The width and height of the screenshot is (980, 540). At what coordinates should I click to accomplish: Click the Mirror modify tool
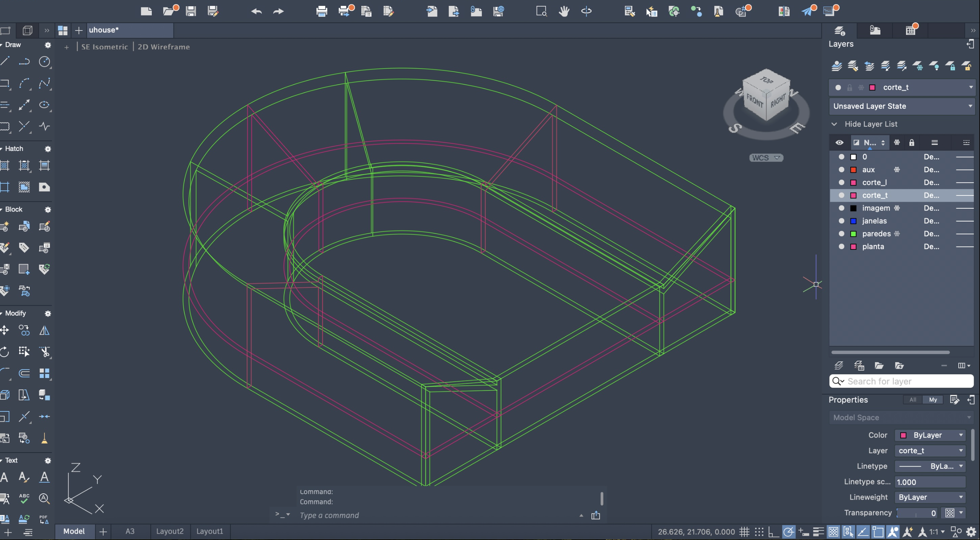pos(44,330)
